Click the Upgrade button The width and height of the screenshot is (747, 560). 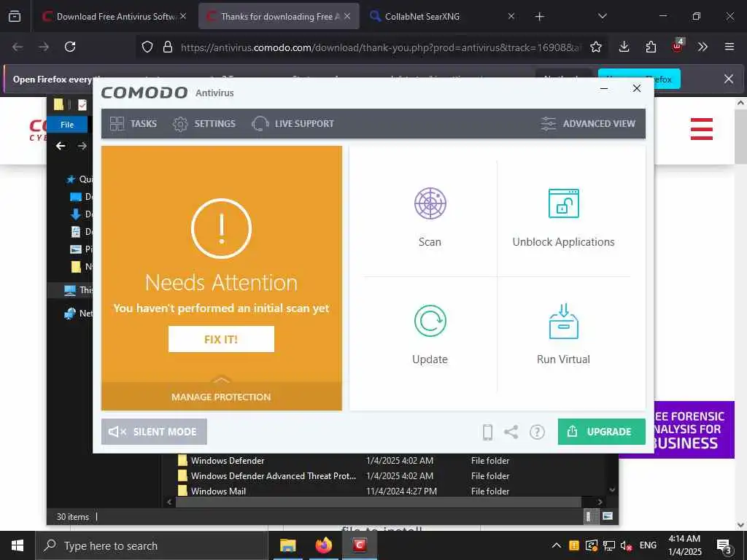[601, 432]
